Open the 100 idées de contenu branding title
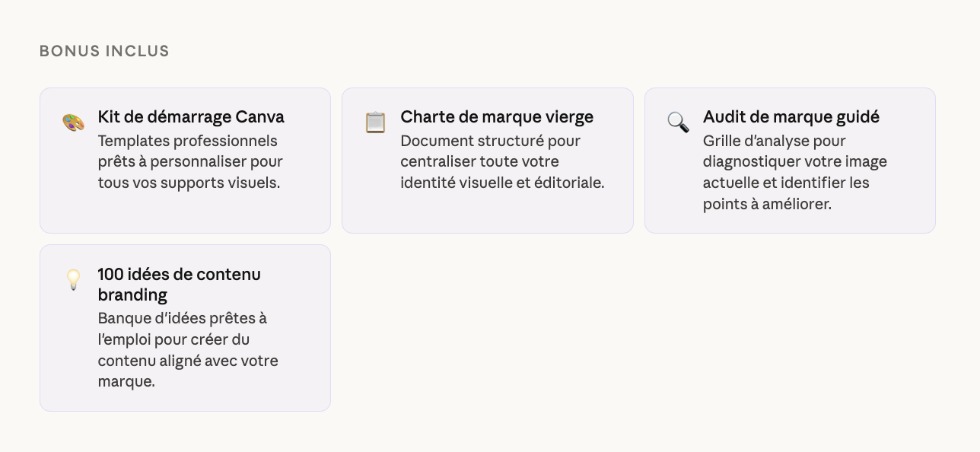This screenshot has width=980, height=452. [x=179, y=275]
